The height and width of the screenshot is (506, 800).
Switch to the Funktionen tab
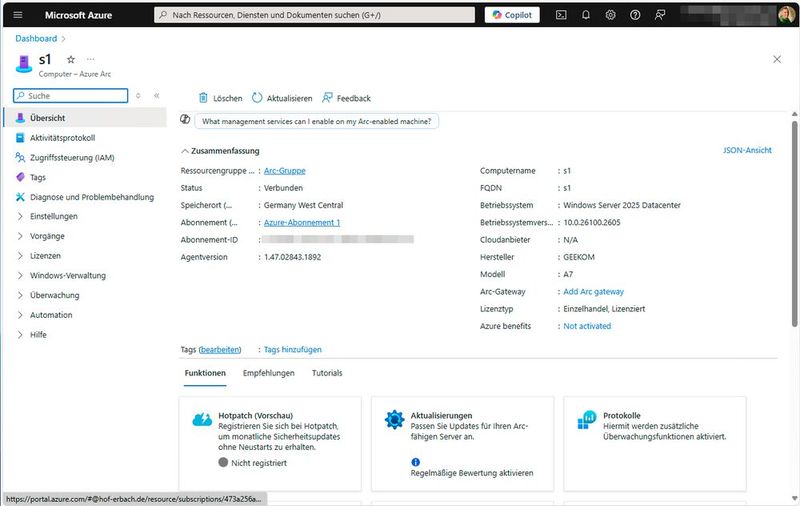205,373
